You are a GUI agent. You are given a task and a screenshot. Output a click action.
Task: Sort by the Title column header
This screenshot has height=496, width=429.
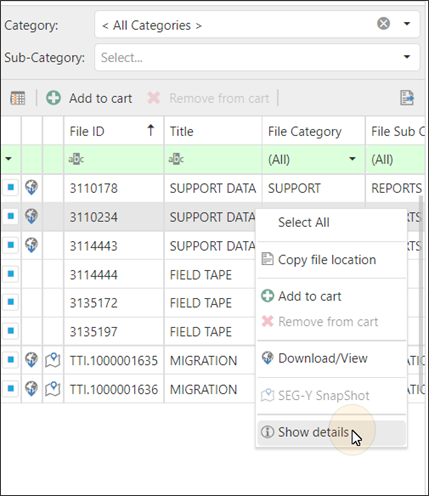point(213,131)
